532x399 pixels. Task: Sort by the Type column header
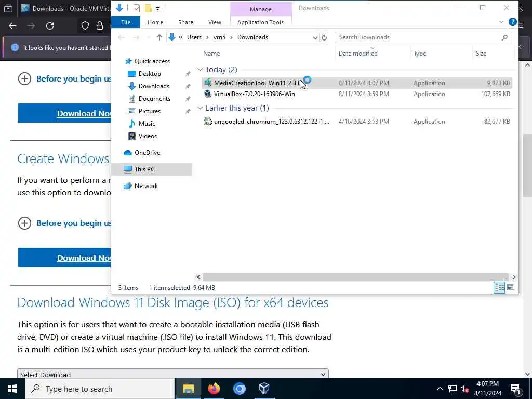pos(420,54)
